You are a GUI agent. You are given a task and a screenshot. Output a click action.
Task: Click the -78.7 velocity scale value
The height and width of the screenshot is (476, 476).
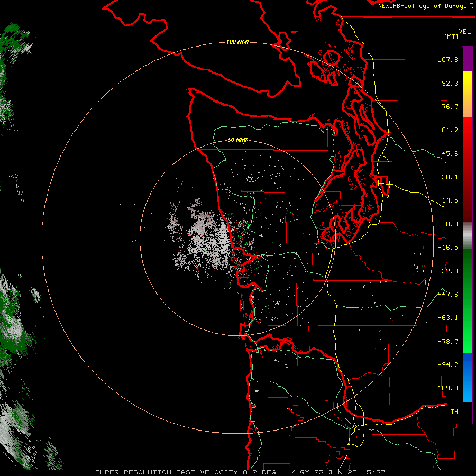click(448, 342)
